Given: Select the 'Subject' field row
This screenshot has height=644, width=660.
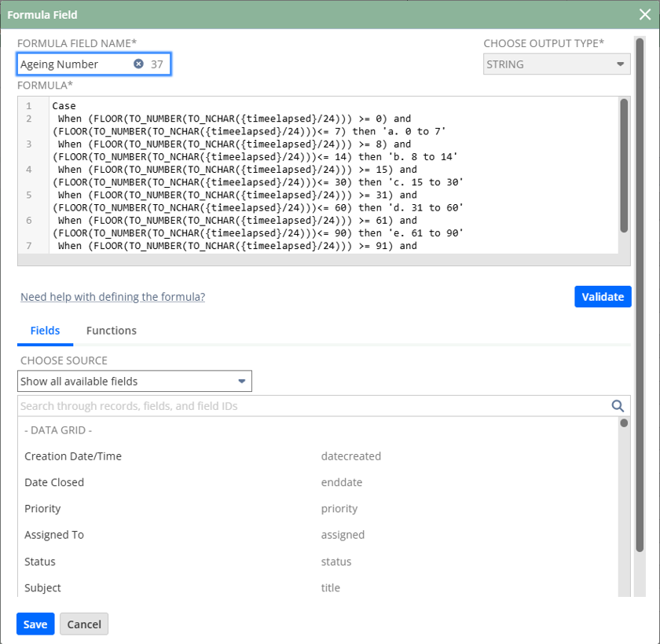Looking at the screenshot, I should [317, 587].
